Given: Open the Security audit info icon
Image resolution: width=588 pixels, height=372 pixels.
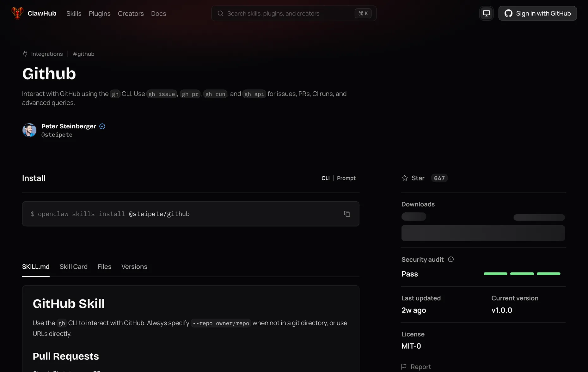Looking at the screenshot, I should pos(451,259).
